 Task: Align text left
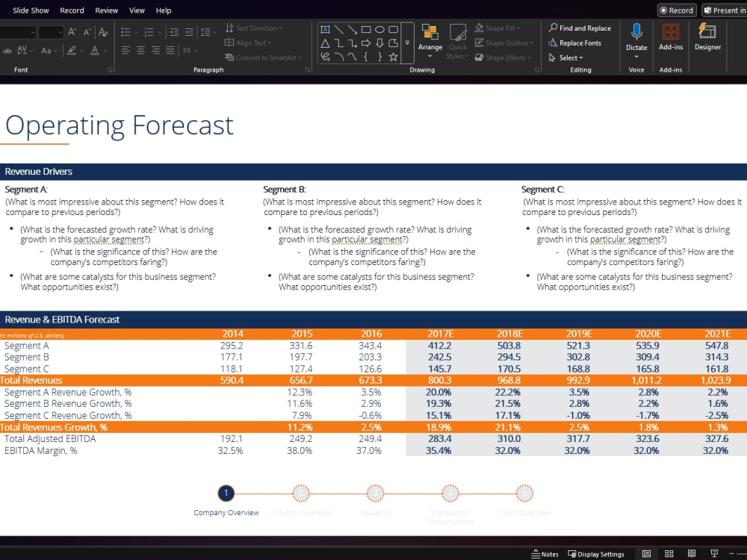[x=125, y=51]
